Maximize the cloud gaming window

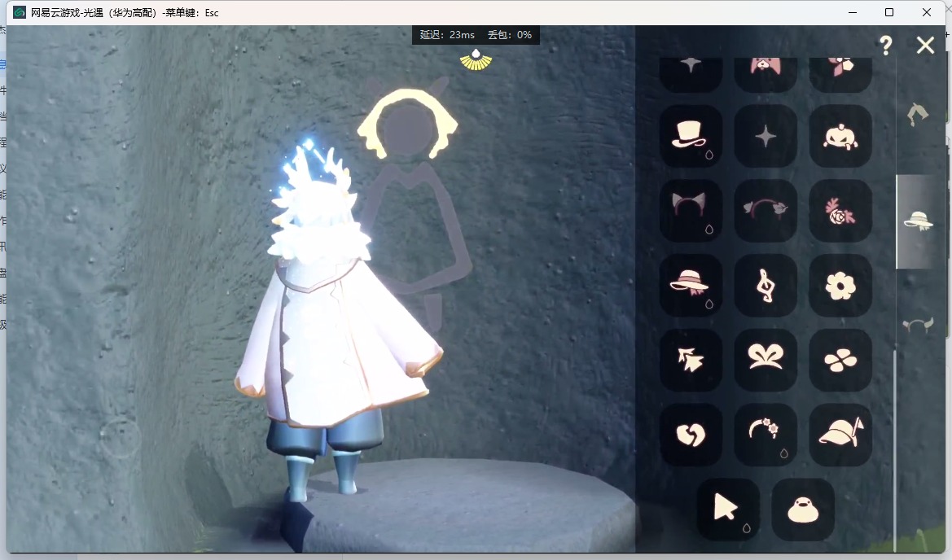pos(888,12)
